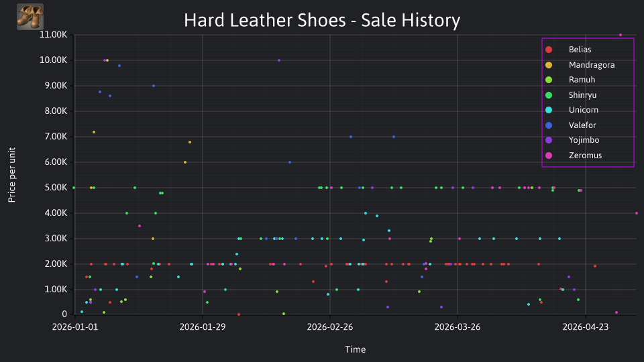Click the Zeromus data point at 11.00K

click(x=620, y=35)
